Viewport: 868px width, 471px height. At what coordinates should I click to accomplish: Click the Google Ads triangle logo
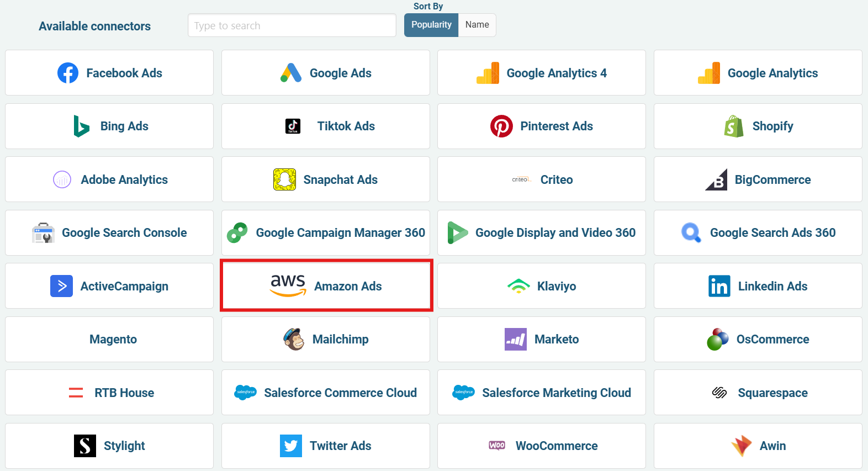[x=291, y=73]
